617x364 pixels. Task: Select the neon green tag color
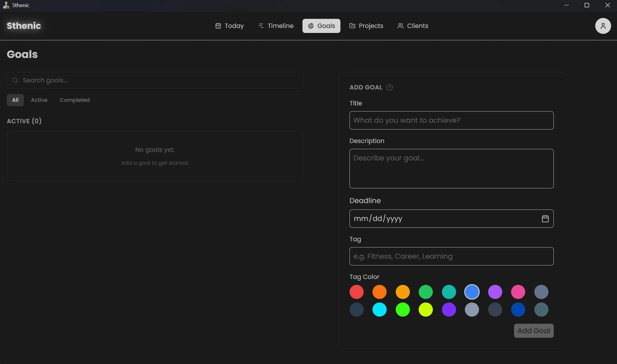click(403, 310)
